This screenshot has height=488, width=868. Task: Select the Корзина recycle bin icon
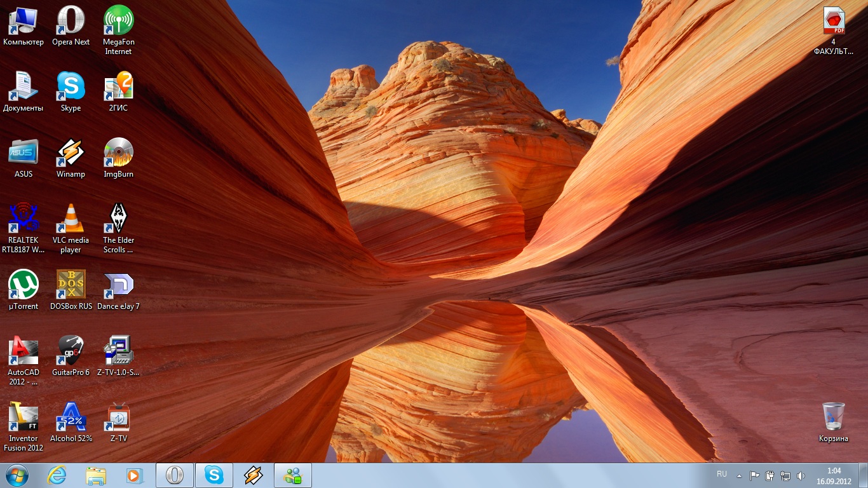pos(834,423)
